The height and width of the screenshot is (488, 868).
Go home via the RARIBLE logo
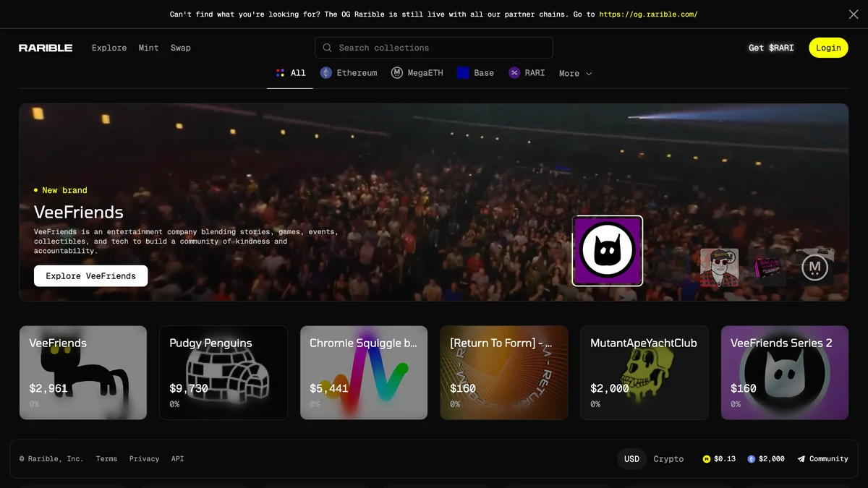tap(46, 48)
